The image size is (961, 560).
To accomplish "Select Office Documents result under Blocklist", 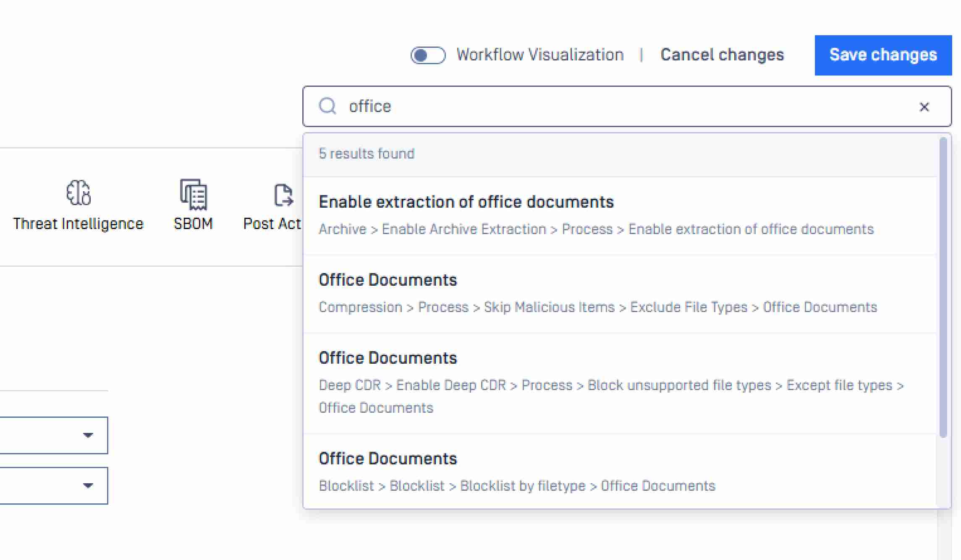I will click(388, 459).
